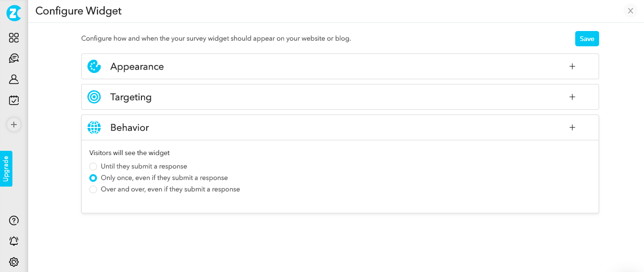Click the Save button
The image size is (644, 272).
click(x=587, y=39)
